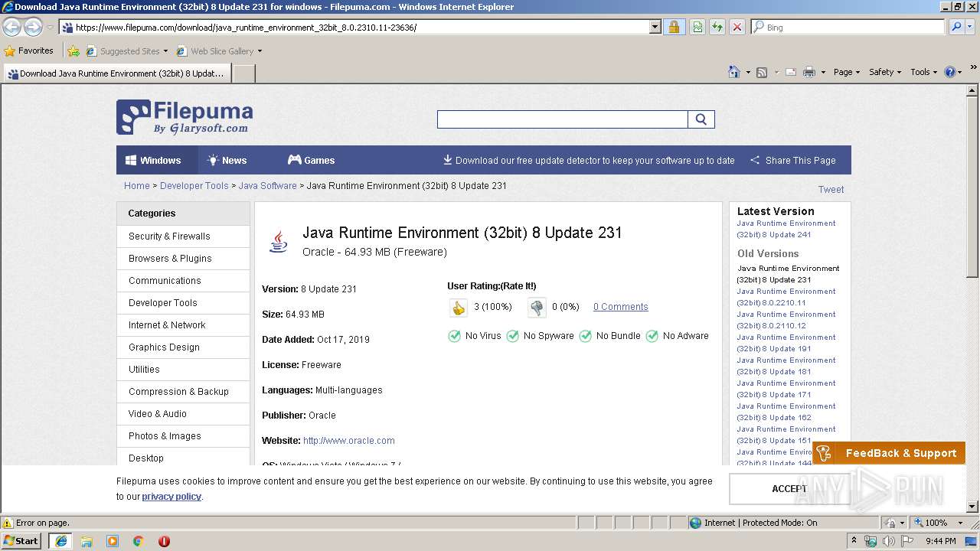
Task: Click the security lock icon in address bar
Action: coord(674,27)
